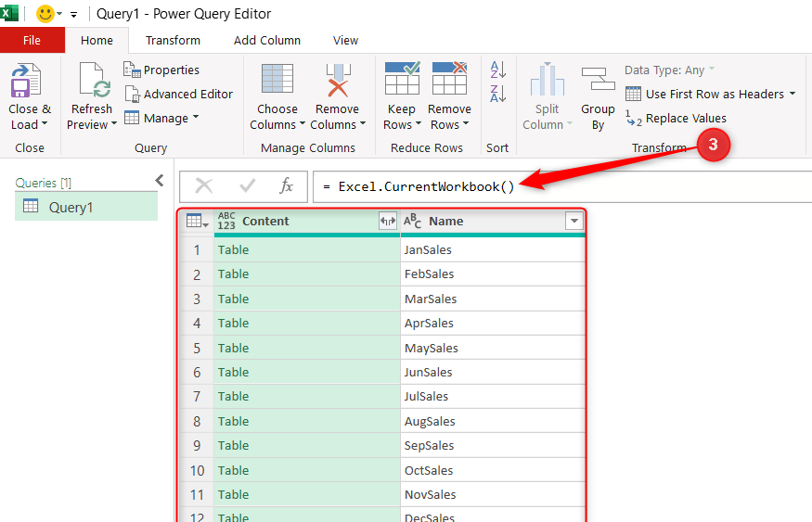Select the NovSales name cell
812x522 pixels.
(493, 495)
